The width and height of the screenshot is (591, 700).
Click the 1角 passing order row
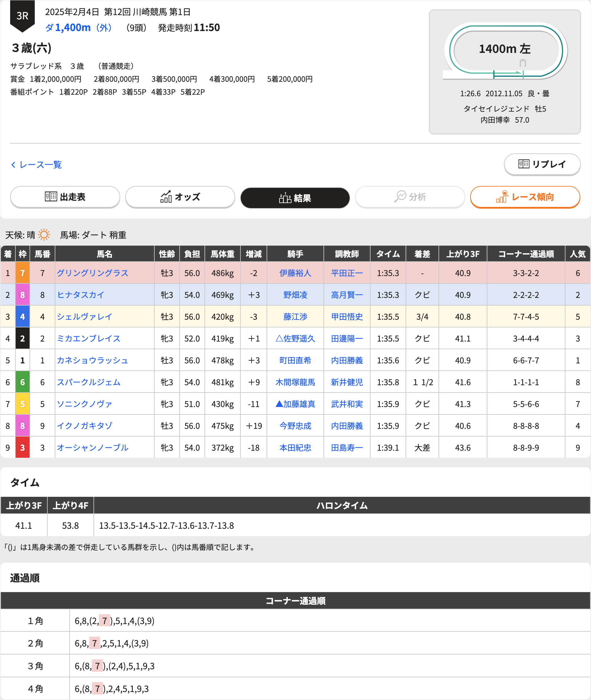(x=295, y=621)
